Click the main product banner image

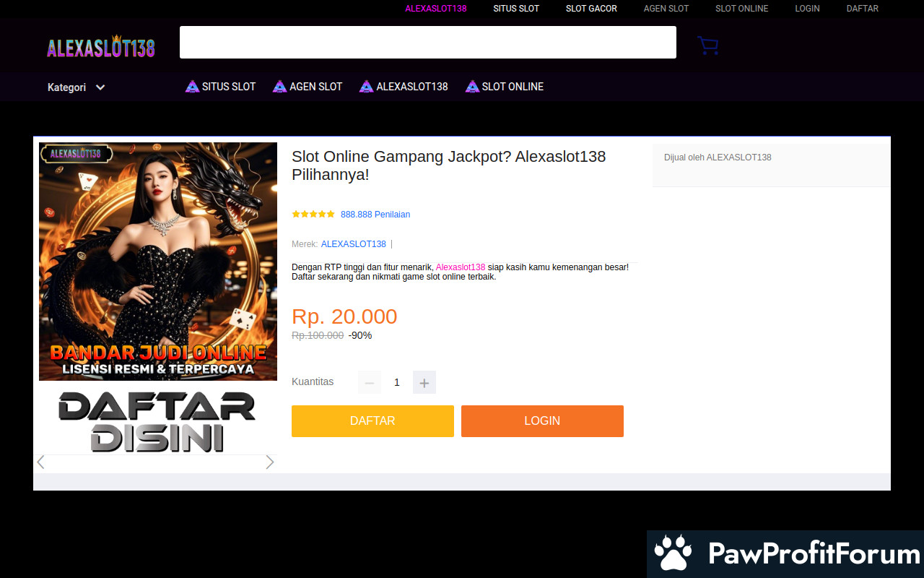pos(158,262)
